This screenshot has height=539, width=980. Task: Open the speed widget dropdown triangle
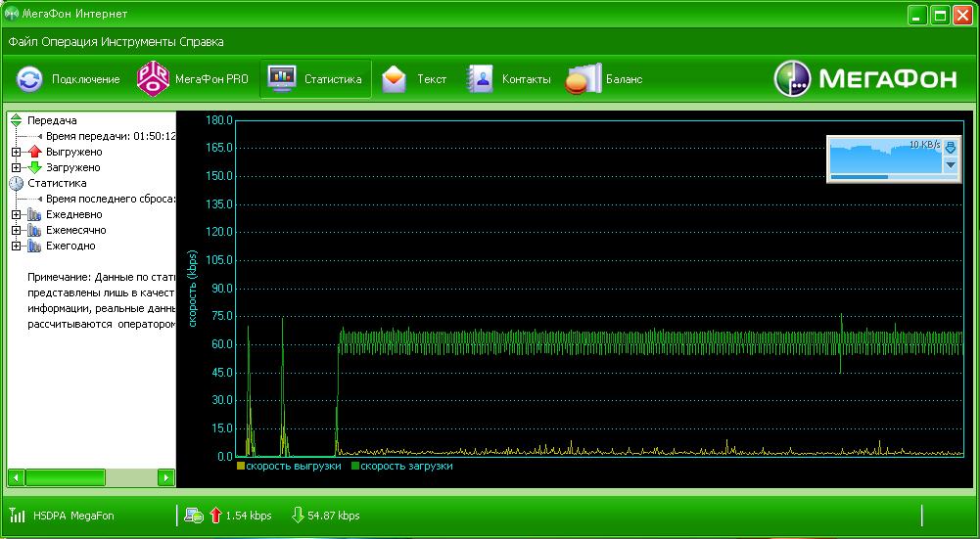click(950, 164)
